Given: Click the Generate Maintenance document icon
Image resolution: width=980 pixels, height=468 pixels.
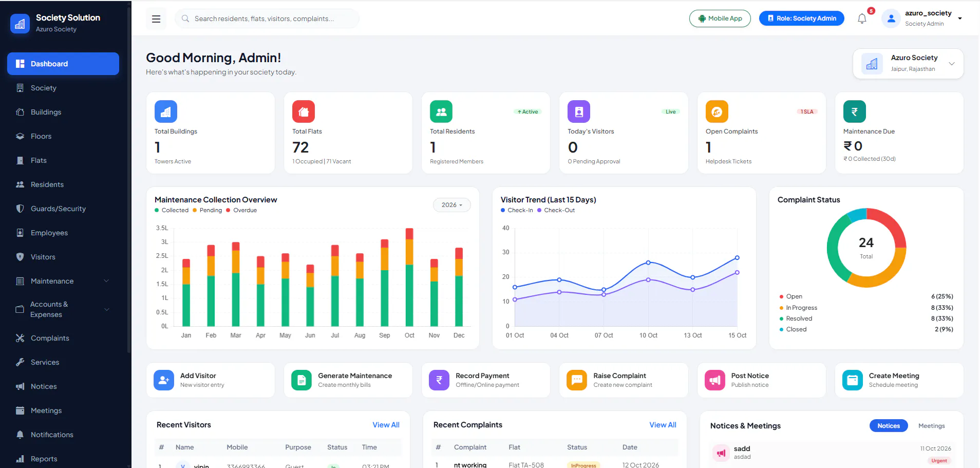Looking at the screenshot, I should (301, 380).
